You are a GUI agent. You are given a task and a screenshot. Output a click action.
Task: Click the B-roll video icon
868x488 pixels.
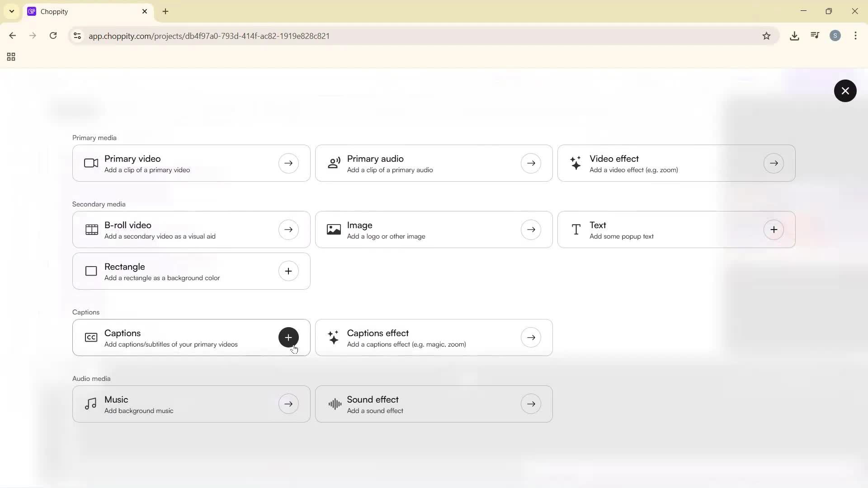point(91,229)
